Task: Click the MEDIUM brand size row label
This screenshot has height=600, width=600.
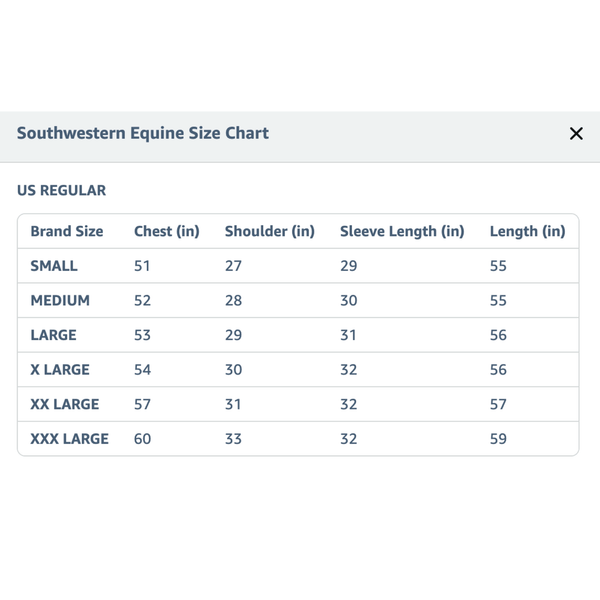Action: coord(60,300)
